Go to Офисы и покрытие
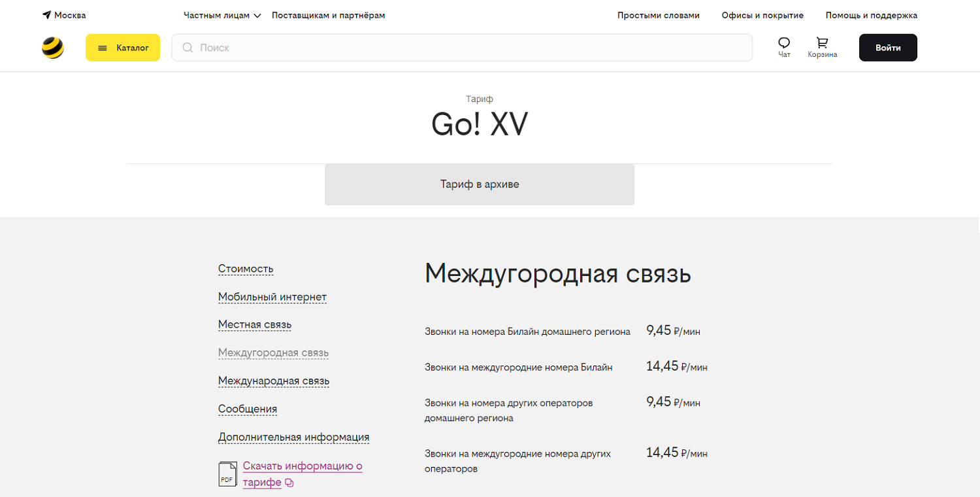The image size is (980, 497). (x=762, y=15)
